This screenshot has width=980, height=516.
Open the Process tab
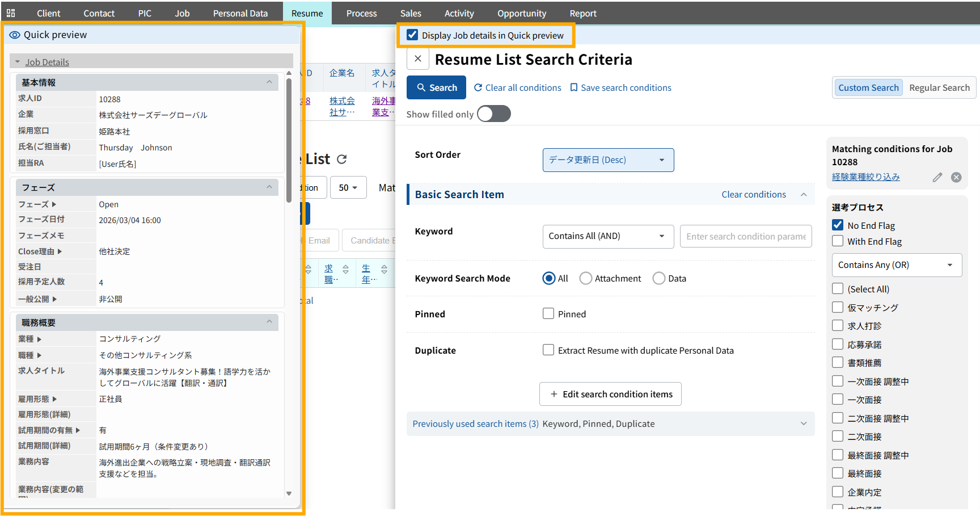(361, 13)
